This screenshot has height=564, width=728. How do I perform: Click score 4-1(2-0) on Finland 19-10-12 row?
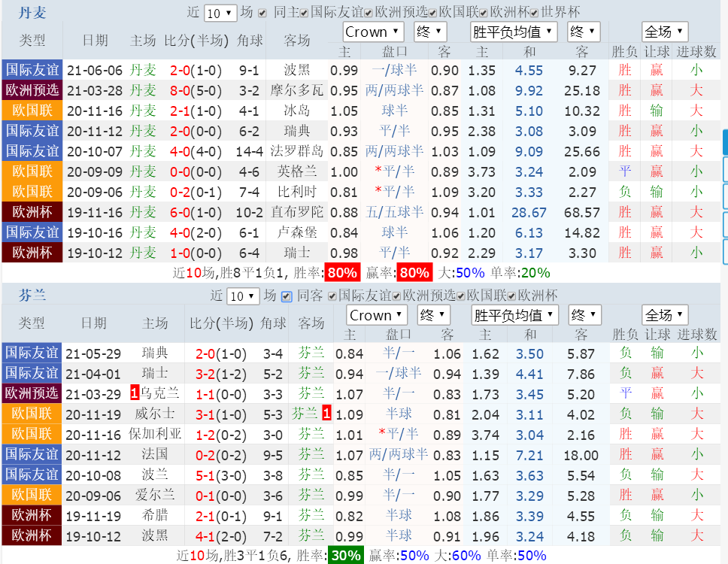tap(221, 537)
